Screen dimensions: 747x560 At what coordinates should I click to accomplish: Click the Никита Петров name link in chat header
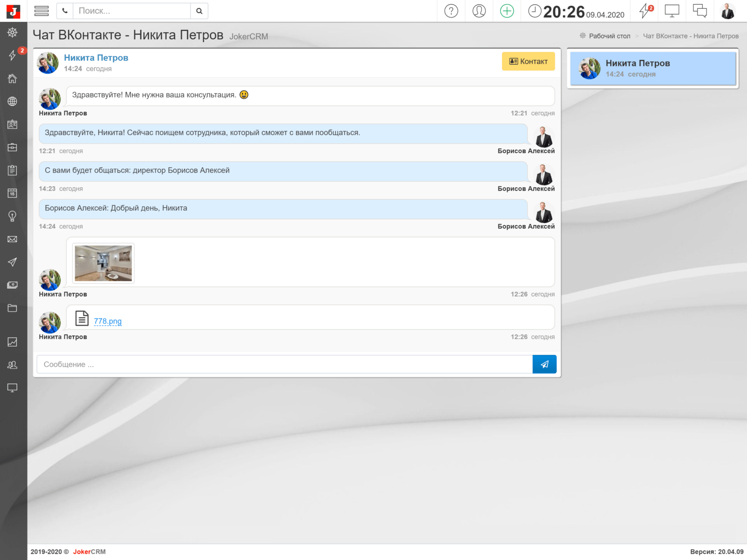[x=96, y=58]
